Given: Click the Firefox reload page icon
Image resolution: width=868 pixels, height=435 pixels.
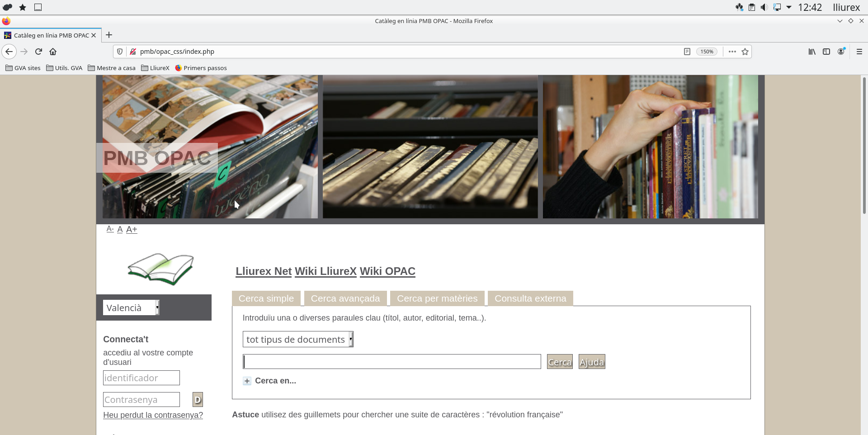Looking at the screenshot, I should pyautogui.click(x=38, y=52).
